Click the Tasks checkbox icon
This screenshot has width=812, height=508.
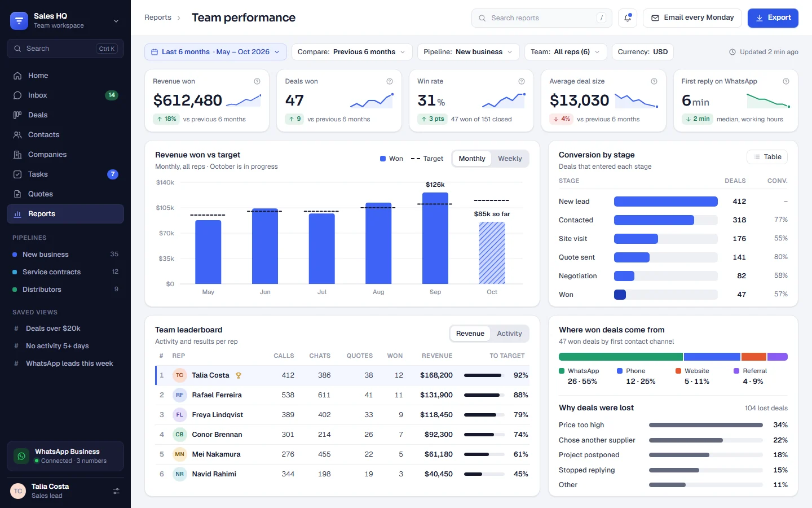tap(17, 174)
